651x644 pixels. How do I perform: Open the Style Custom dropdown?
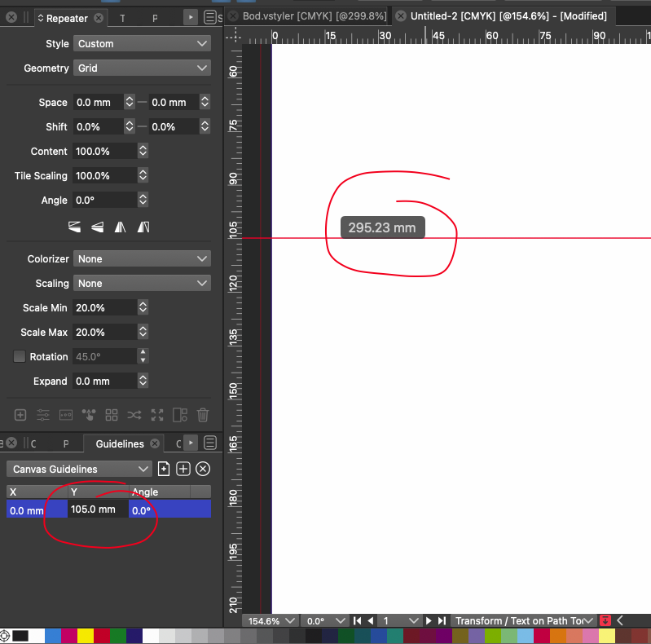click(142, 44)
